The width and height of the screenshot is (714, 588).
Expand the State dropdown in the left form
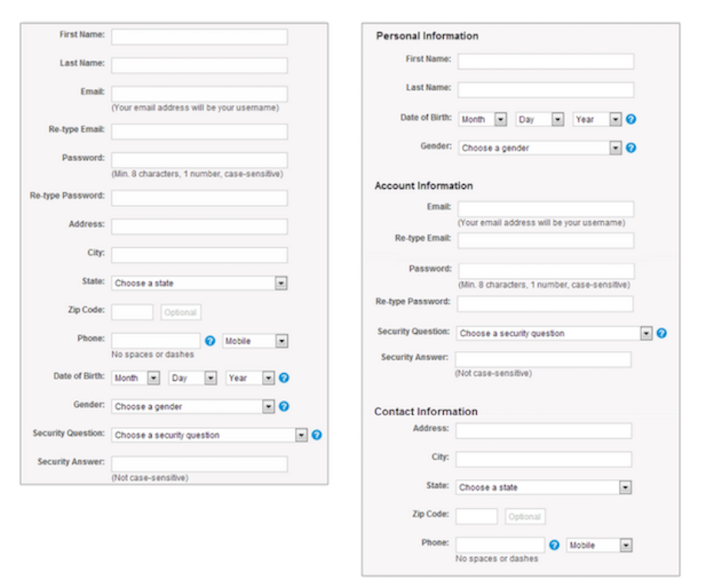click(200, 283)
